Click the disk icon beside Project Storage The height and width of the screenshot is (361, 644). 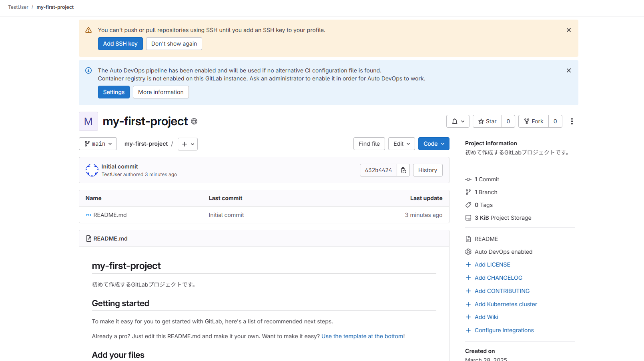tap(468, 218)
